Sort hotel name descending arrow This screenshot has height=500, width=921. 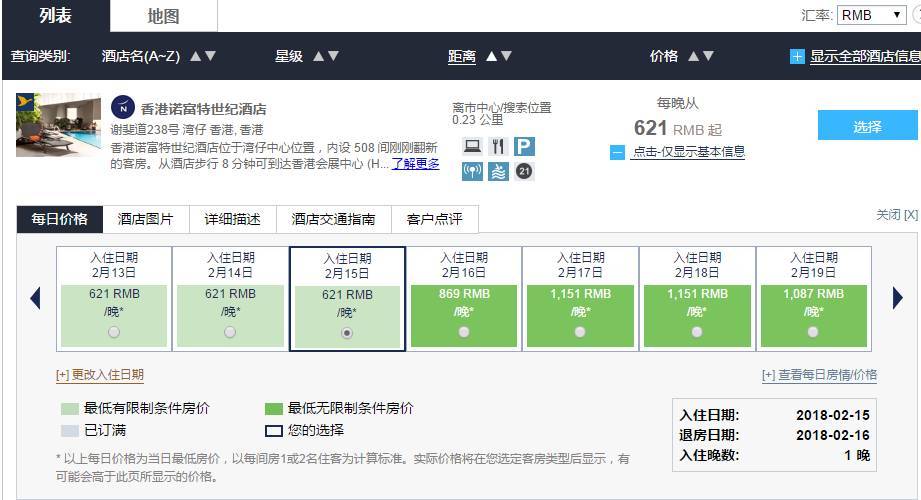coord(210,56)
